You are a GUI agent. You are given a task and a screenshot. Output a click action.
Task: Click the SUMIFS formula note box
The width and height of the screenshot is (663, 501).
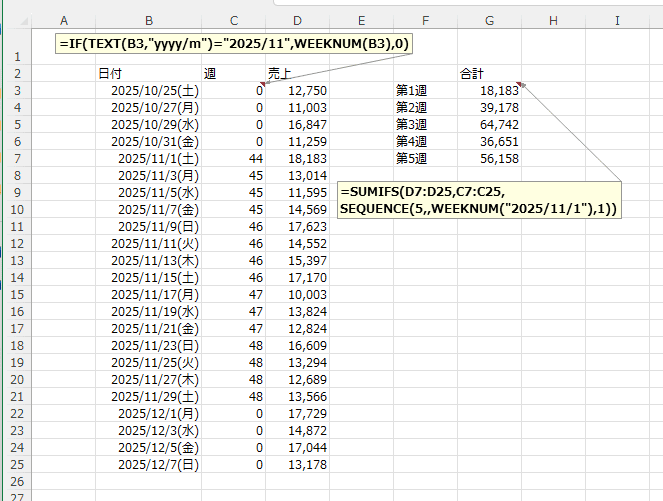pyautogui.click(x=479, y=199)
